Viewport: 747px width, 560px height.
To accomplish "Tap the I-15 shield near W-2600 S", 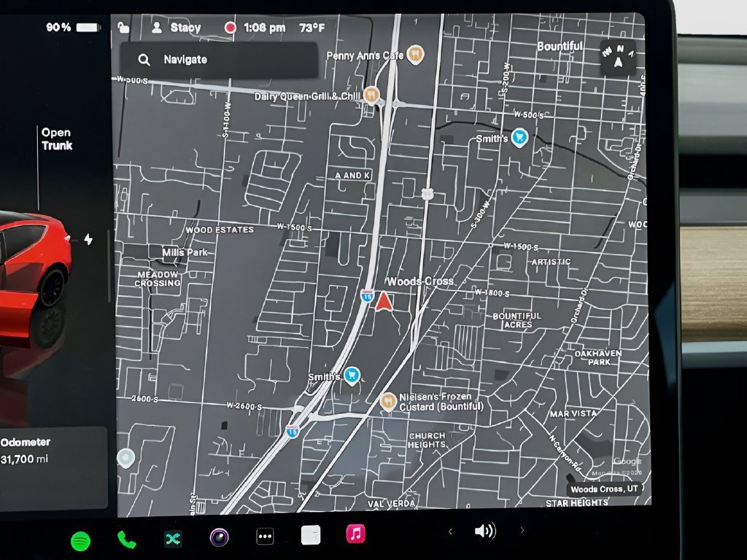I will coord(293,432).
